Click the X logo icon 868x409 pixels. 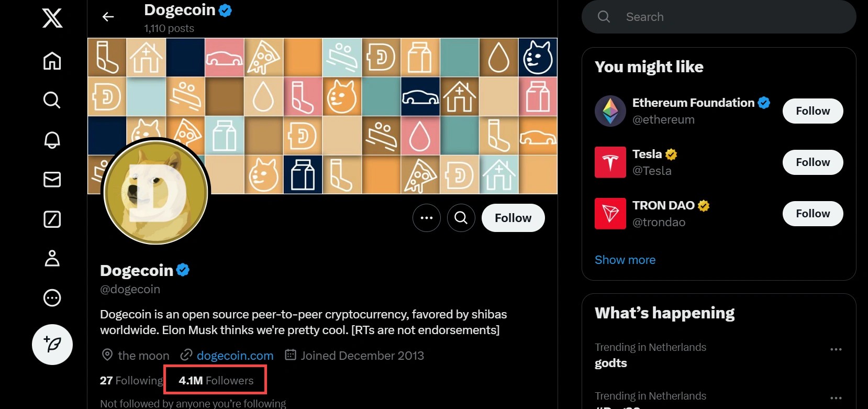click(52, 18)
